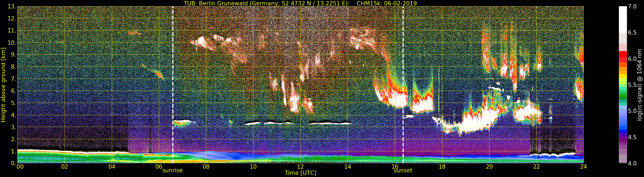This screenshot has width=644, height=177.
Task: Click the time axis tick label 00
Action: click(20, 167)
